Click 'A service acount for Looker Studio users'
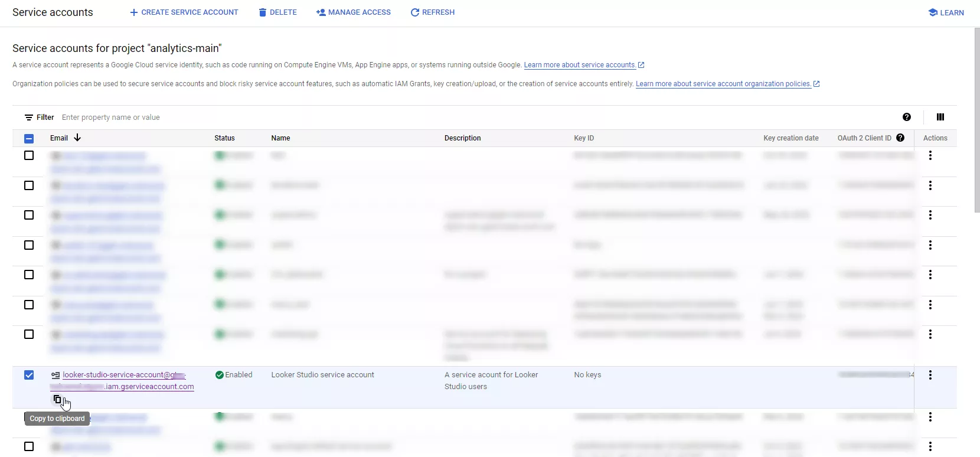This screenshot has width=980, height=457. [x=491, y=381]
